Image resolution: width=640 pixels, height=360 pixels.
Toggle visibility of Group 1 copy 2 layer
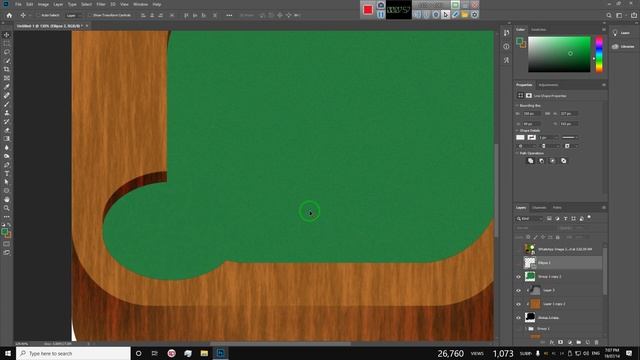point(518,277)
